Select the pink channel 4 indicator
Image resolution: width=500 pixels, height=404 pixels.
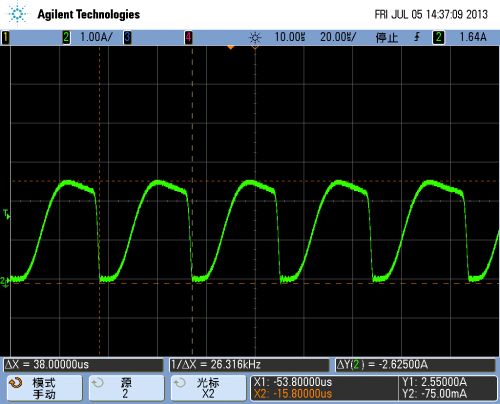pos(188,37)
